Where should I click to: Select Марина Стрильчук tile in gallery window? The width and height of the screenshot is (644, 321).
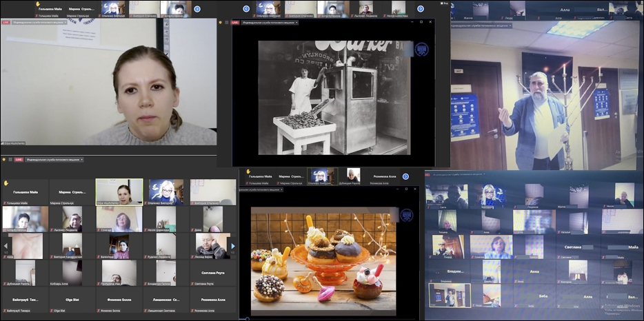coord(72,191)
